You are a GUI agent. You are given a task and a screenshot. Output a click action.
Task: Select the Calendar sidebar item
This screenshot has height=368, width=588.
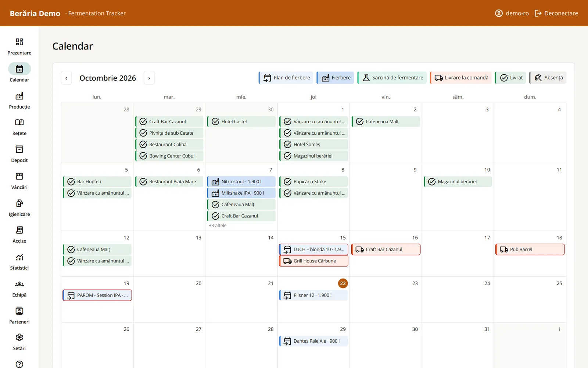click(x=19, y=73)
